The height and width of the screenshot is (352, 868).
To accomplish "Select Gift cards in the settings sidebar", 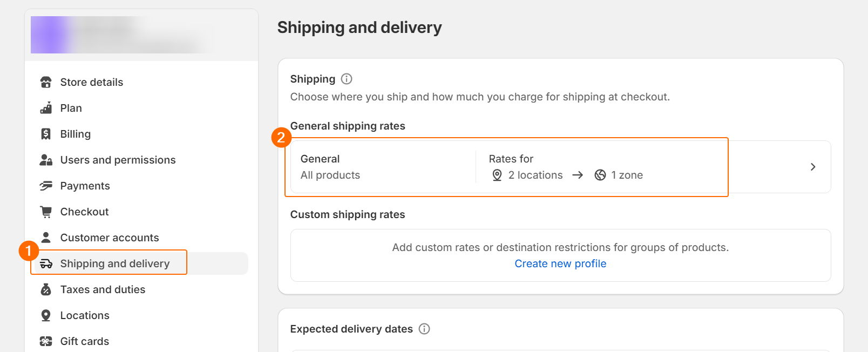I will click(84, 341).
